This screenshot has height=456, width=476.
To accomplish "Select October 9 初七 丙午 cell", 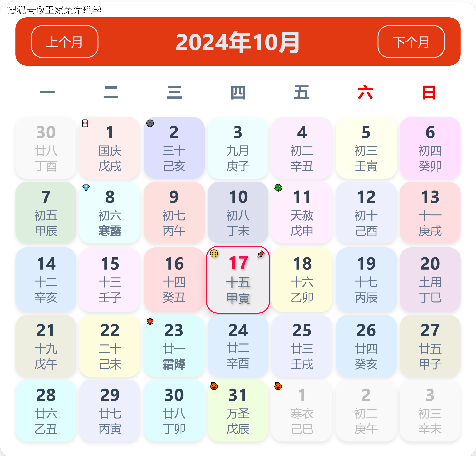I will [x=174, y=213].
